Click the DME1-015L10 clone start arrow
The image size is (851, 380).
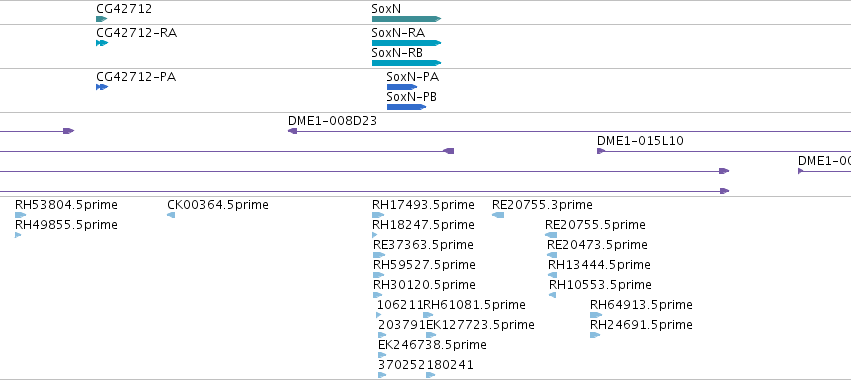[x=601, y=151]
